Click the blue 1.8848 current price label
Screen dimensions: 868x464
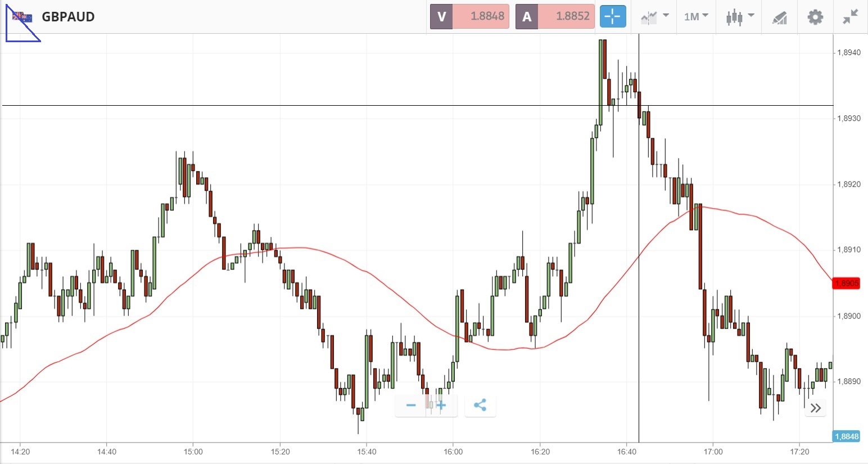846,436
